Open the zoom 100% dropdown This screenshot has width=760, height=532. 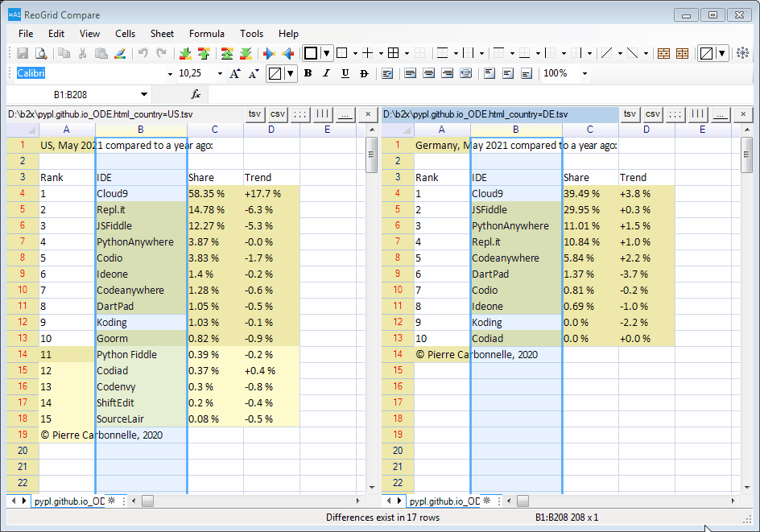pos(585,74)
